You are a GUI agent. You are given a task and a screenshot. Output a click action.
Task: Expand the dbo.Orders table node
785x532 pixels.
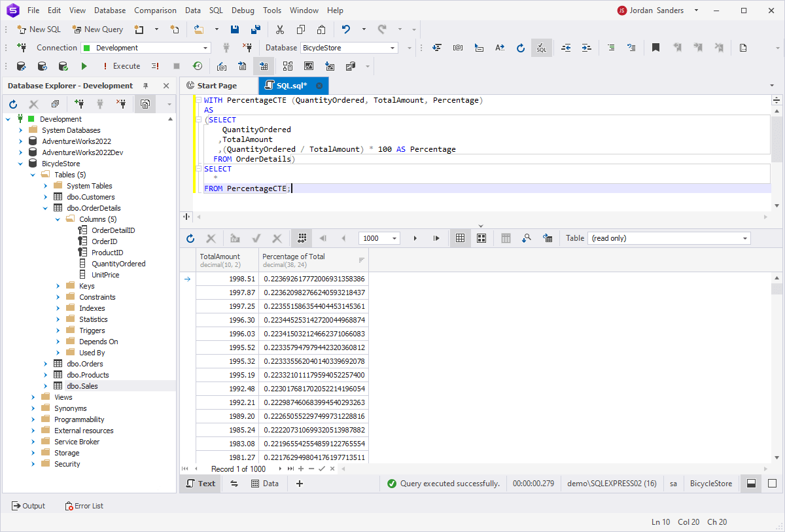[46, 364]
